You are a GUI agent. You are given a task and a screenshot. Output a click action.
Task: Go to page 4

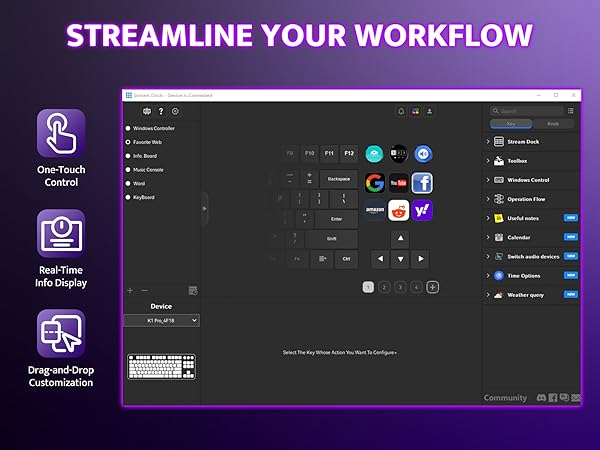coord(416,287)
